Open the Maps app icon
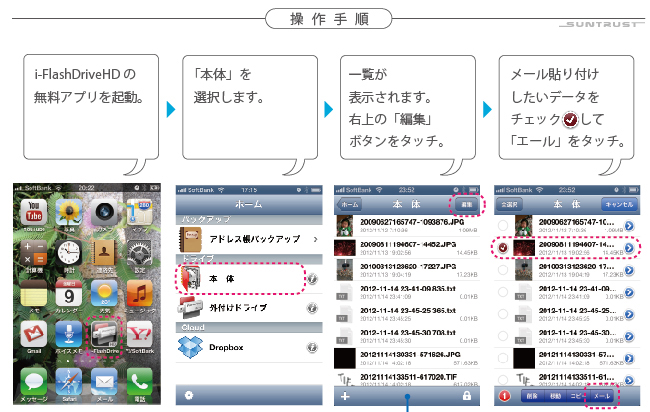This screenshot has width=650, height=412. point(139,212)
